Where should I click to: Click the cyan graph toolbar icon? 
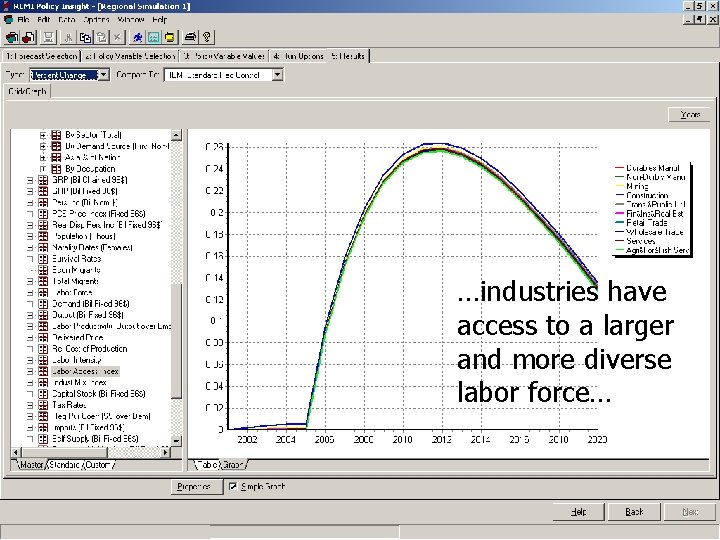[154, 37]
